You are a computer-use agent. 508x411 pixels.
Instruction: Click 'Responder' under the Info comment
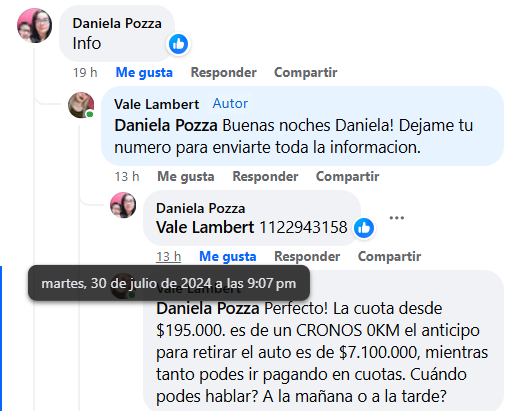click(x=224, y=72)
